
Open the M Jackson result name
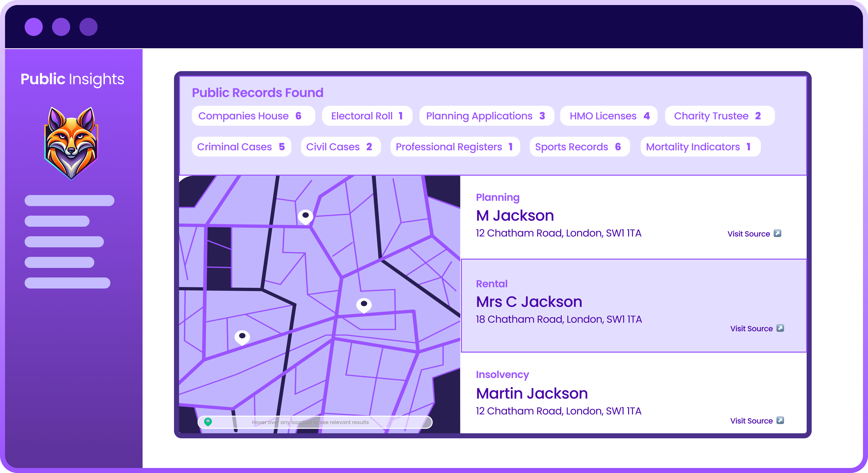click(x=515, y=215)
